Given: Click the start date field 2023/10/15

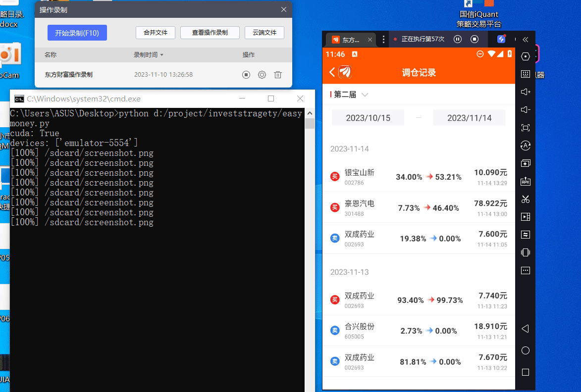Looking at the screenshot, I should [368, 118].
